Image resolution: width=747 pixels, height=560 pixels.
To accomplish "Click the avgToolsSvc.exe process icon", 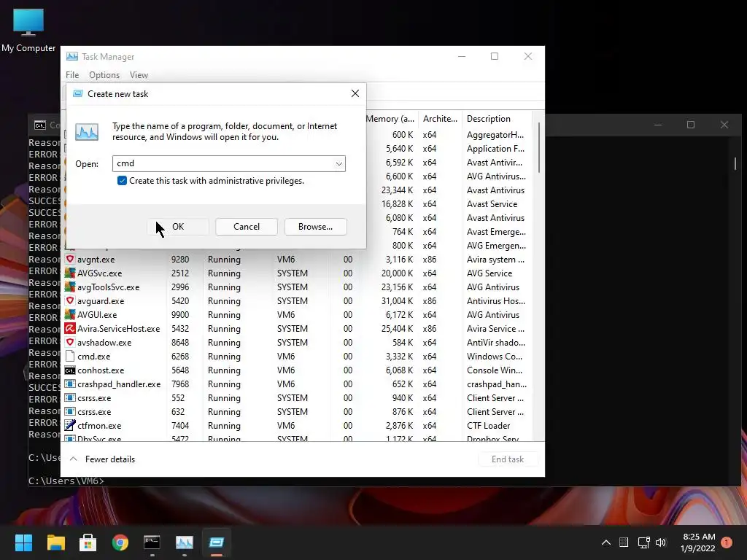I will [70, 287].
